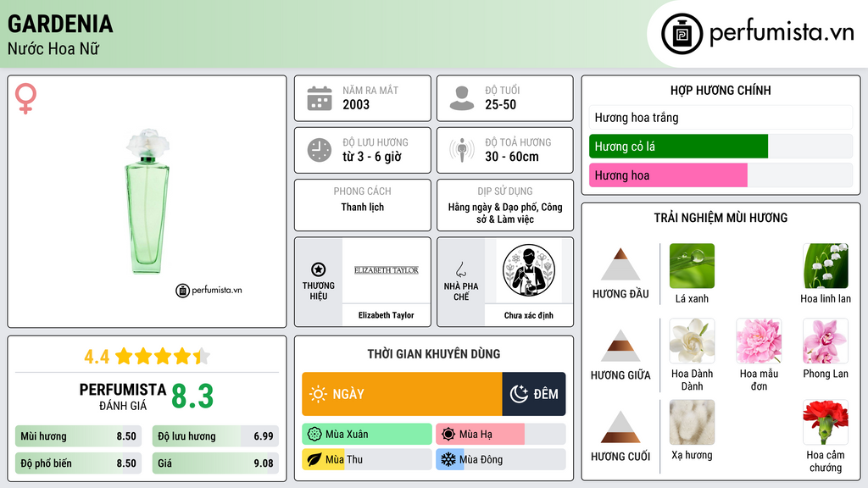Viewport: 868px width, 488px height.
Task: Click the Mùi hương 8.50 score bar
Action: [x=79, y=436]
